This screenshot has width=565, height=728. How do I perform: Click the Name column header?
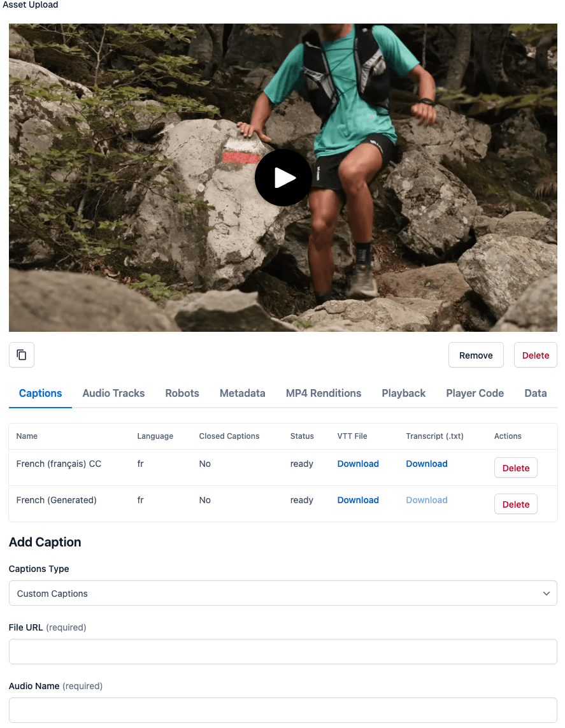pyautogui.click(x=27, y=436)
